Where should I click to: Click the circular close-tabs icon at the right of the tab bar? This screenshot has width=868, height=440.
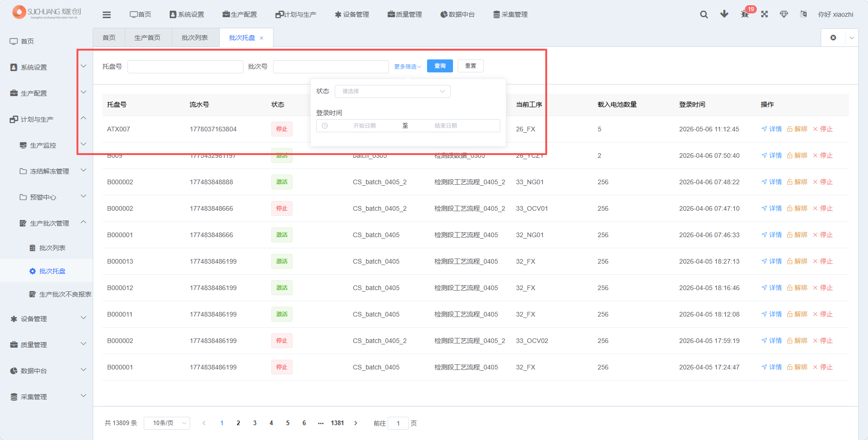(833, 38)
